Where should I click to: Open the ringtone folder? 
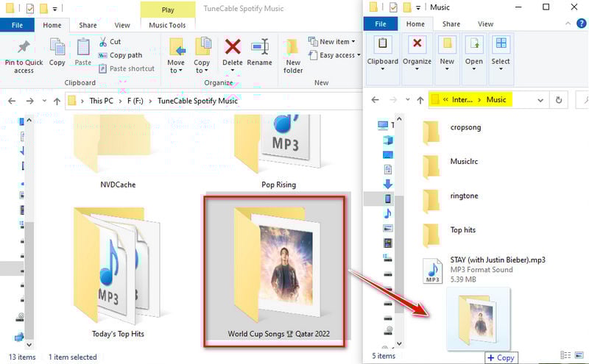450,201
